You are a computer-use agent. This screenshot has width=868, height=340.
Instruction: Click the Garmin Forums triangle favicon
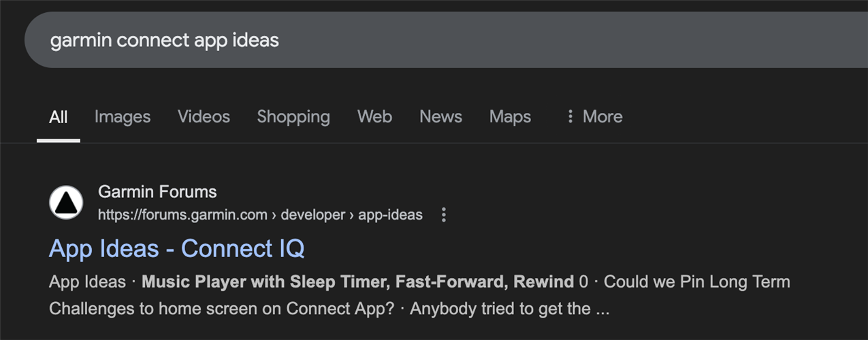click(67, 203)
